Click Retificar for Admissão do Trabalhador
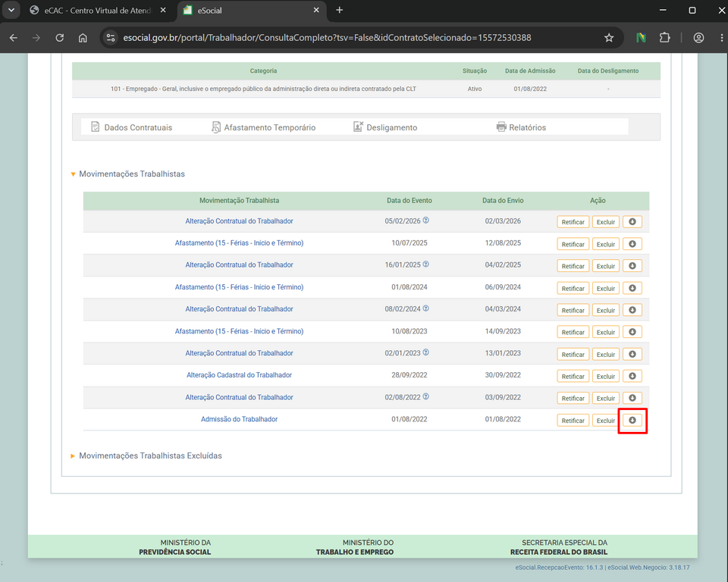728x582 pixels. click(x=573, y=420)
